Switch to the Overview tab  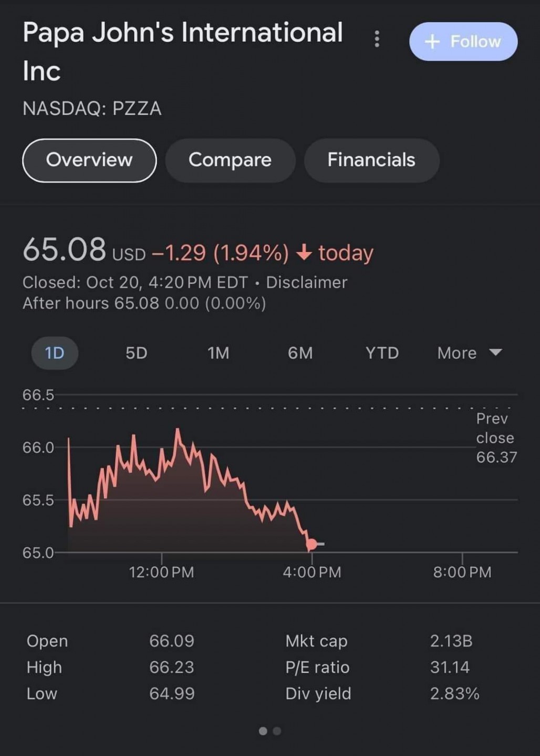point(89,160)
